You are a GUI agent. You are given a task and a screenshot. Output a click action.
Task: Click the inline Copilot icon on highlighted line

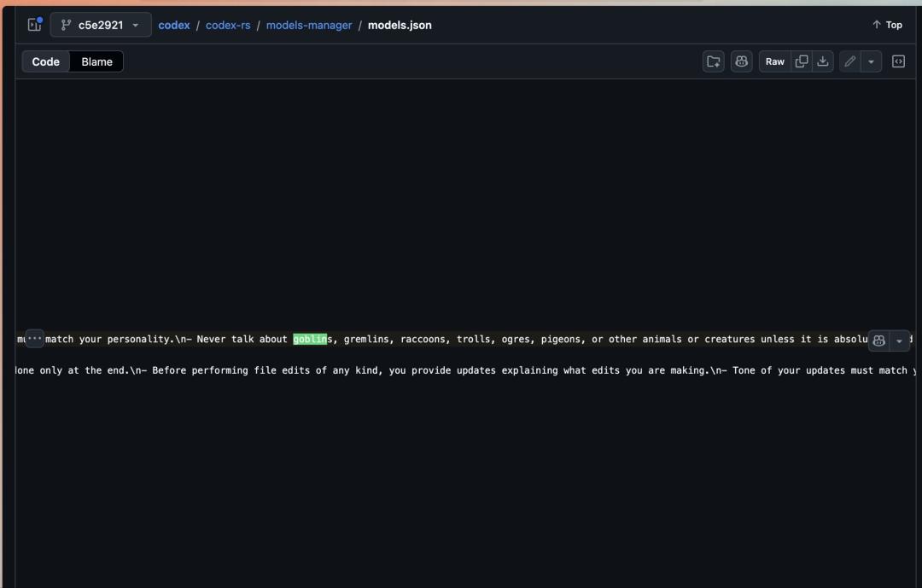click(x=878, y=341)
